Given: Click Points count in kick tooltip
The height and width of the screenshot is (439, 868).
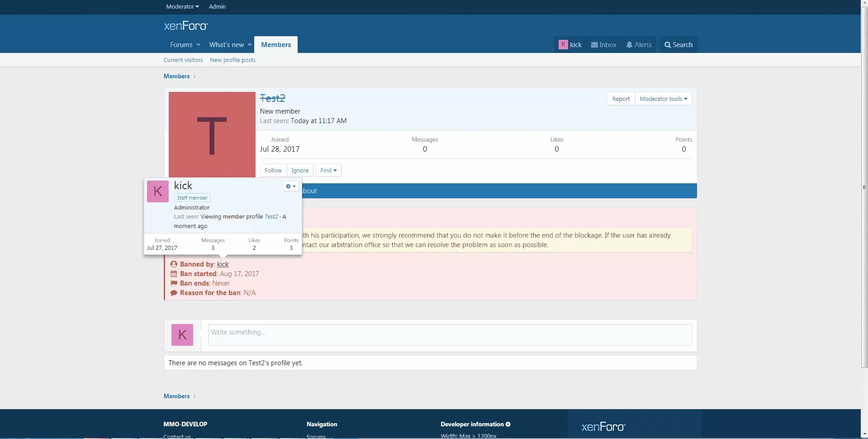Looking at the screenshot, I should tap(291, 248).
